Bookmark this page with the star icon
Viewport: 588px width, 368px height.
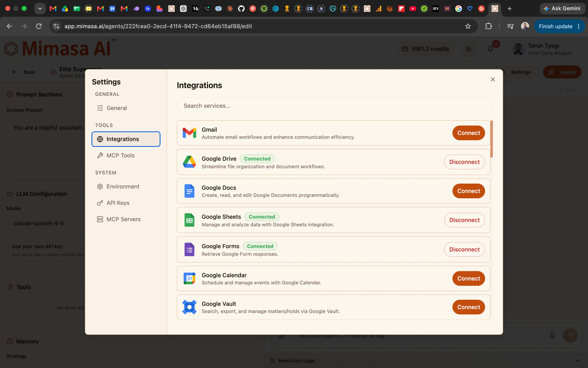coord(468,26)
